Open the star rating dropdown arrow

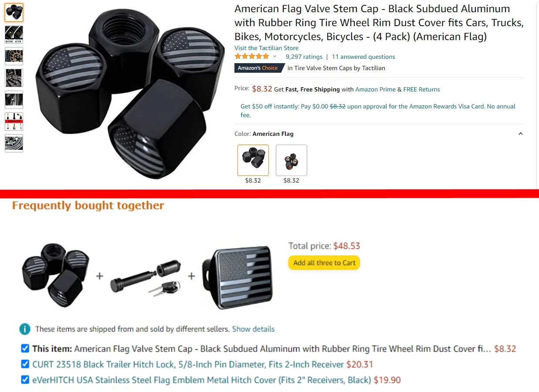tap(275, 57)
